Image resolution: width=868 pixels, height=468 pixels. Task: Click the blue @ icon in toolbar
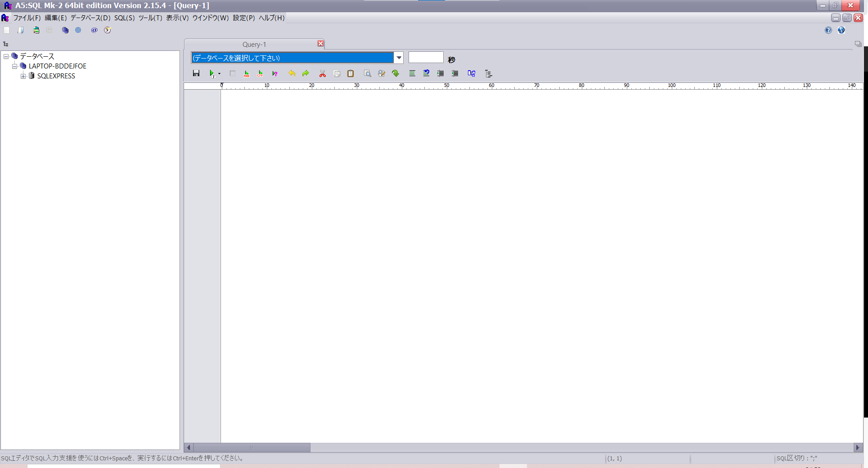(94, 30)
